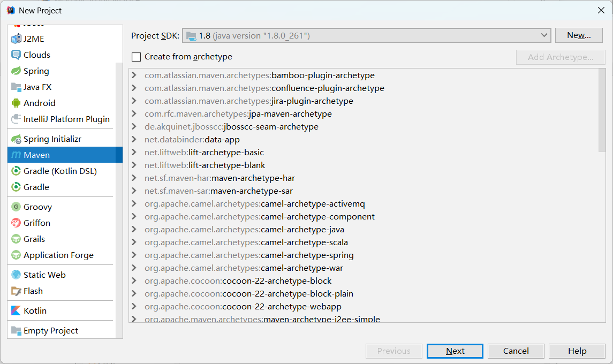Click the icon beside the plain Gradle entry
The width and height of the screenshot is (613, 364).
click(16, 187)
